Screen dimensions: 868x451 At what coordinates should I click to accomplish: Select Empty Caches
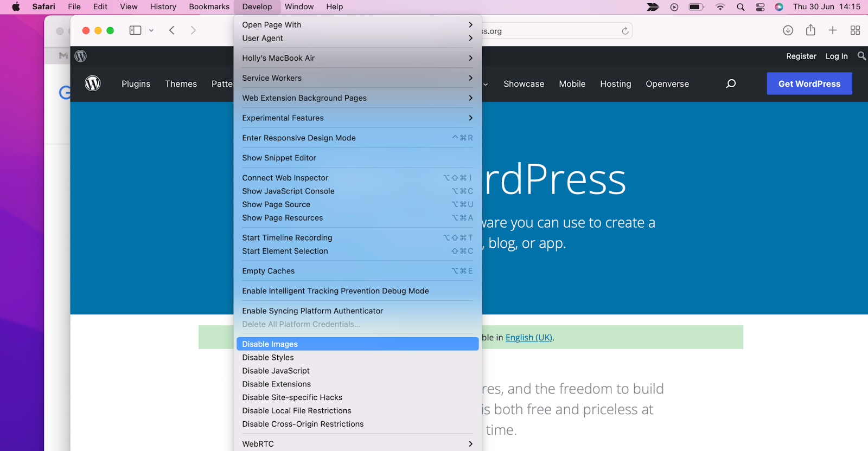358,271
